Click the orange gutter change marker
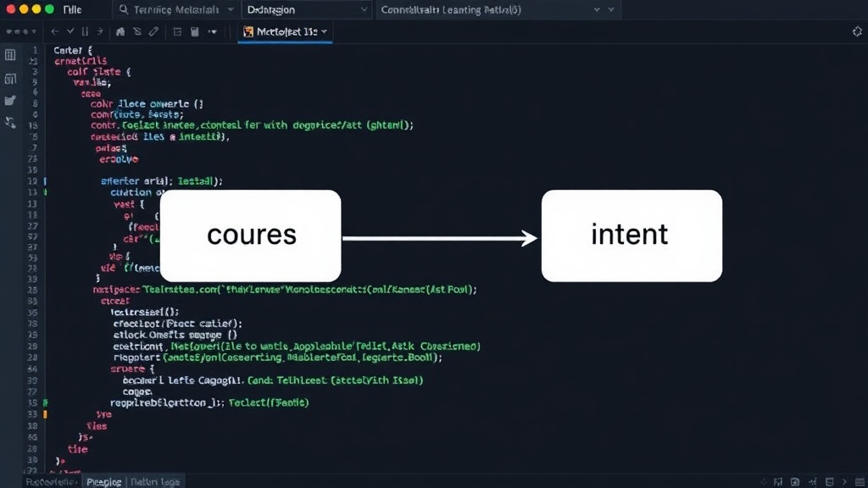868x488 pixels. [x=46, y=413]
